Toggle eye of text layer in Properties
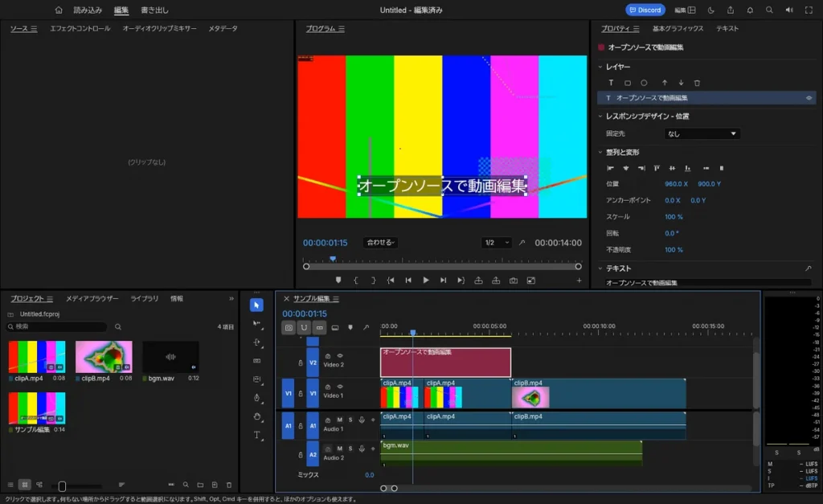 pos(809,98)
